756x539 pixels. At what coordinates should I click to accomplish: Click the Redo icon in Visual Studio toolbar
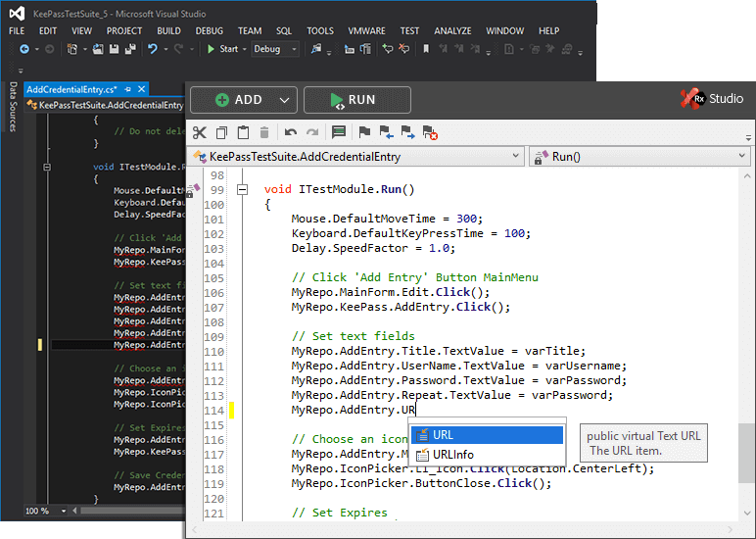[x=178, y=49]
